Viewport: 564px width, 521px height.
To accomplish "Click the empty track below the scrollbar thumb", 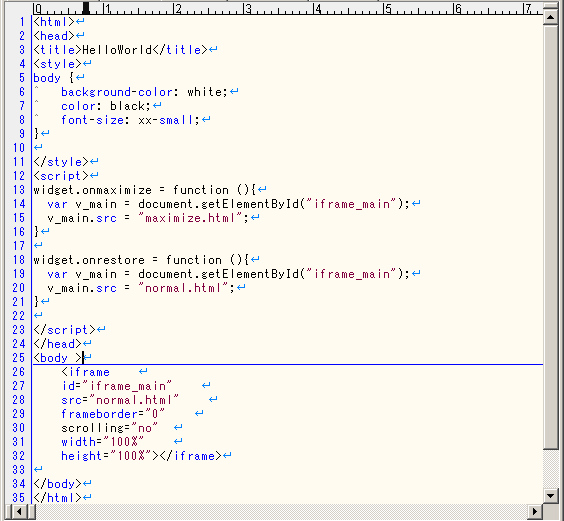I will point(550,469).
